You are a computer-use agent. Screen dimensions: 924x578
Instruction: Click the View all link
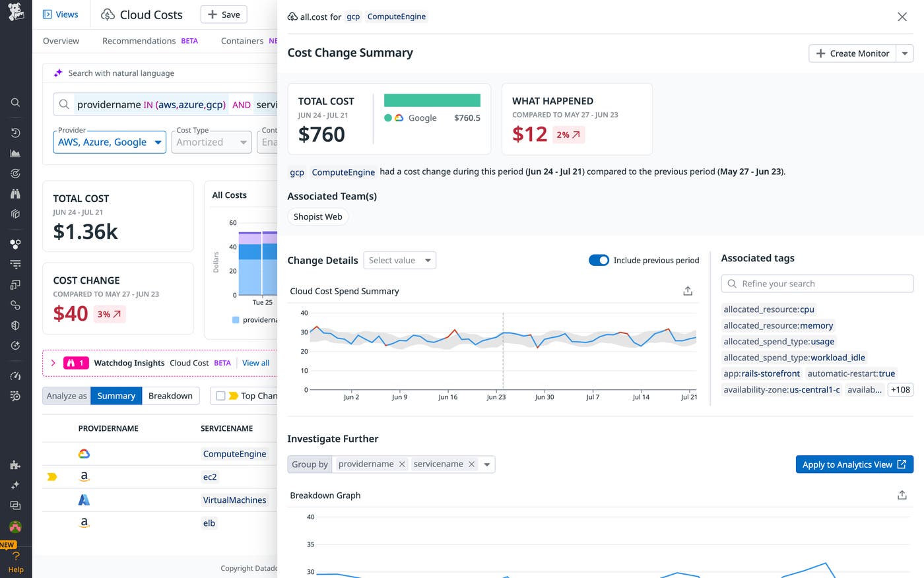pos(255,362)
